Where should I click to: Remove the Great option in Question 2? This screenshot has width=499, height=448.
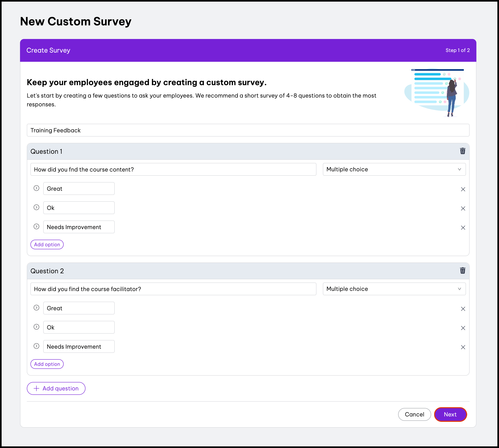[x=463, y=309]
